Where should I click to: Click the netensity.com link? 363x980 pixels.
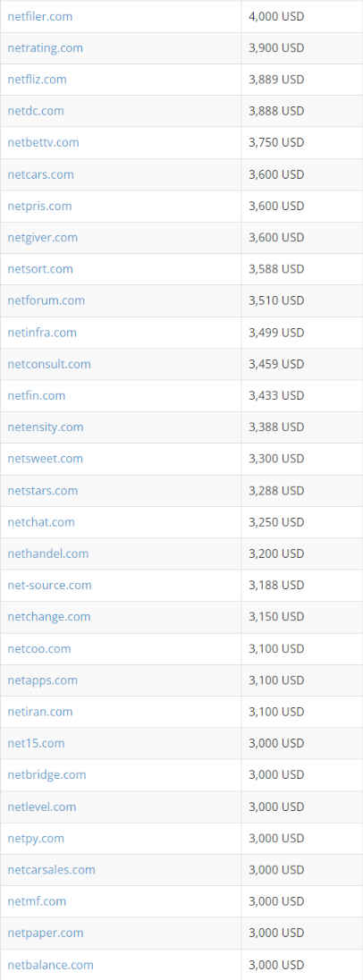(x=46, y=427)
